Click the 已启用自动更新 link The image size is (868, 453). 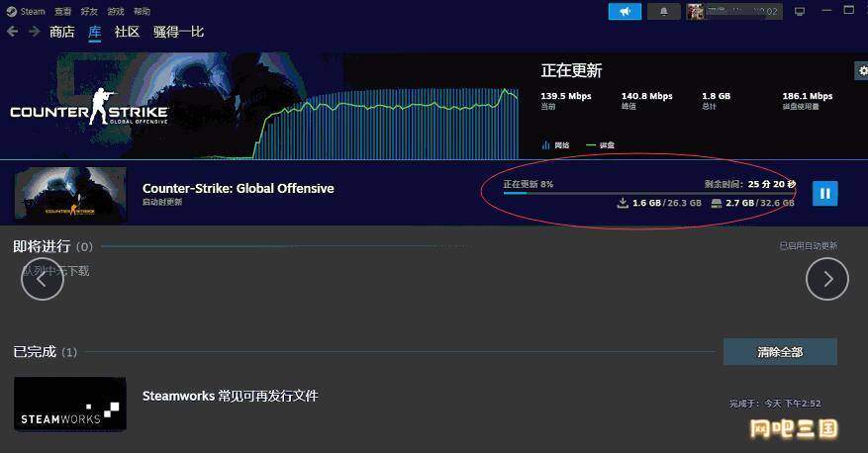[809, 245]
